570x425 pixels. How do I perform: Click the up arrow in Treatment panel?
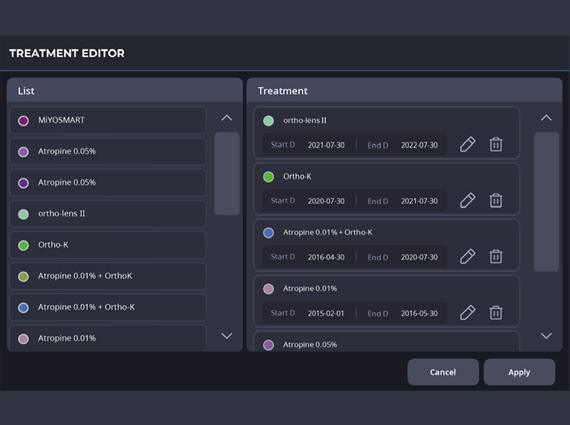pyautogui.click(x=546, y=118)
